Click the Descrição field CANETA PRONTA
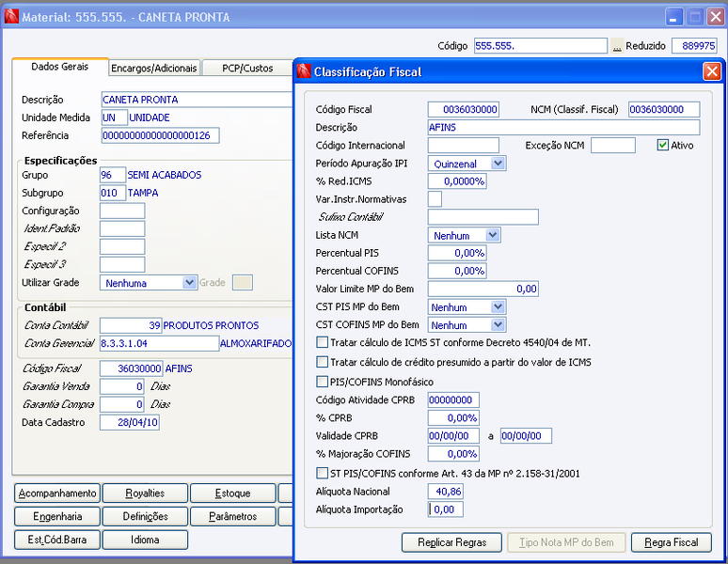The image size is (728, 564). tap(197, 100)
